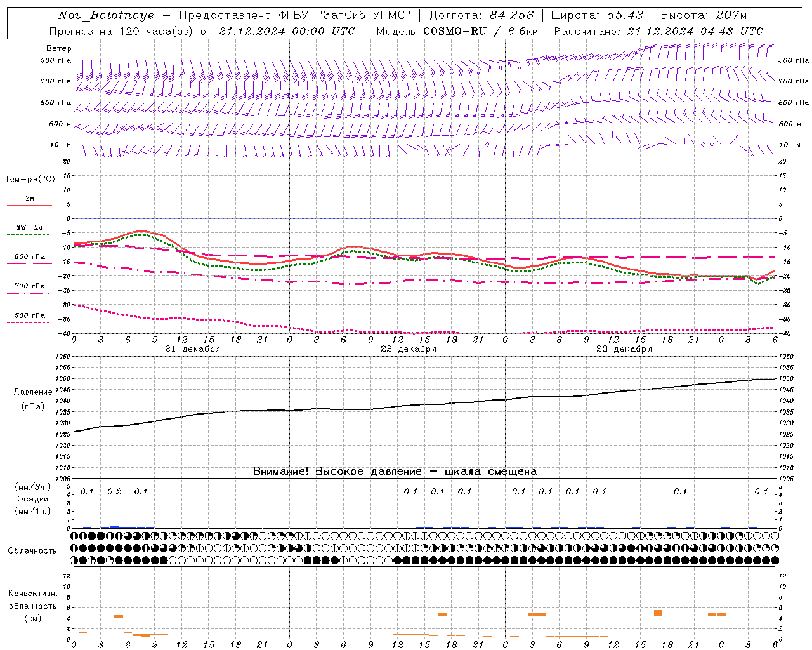Click the "22 декабря" date label
This screenshot has height=650, width=812.
[409, 349]
